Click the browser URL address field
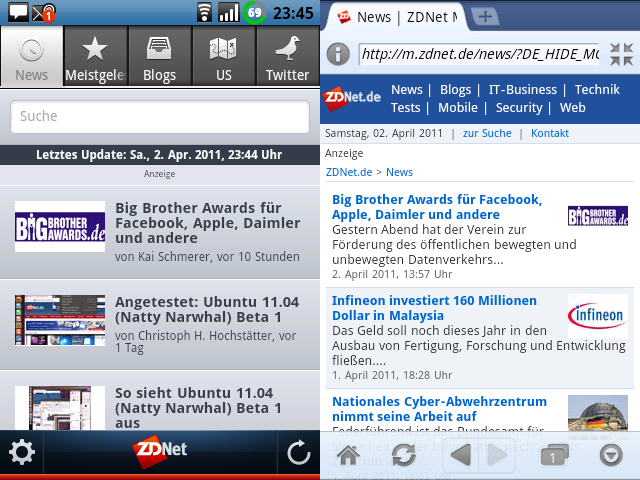This screenshot has width=640, height=480. click(x=480, y=54)
